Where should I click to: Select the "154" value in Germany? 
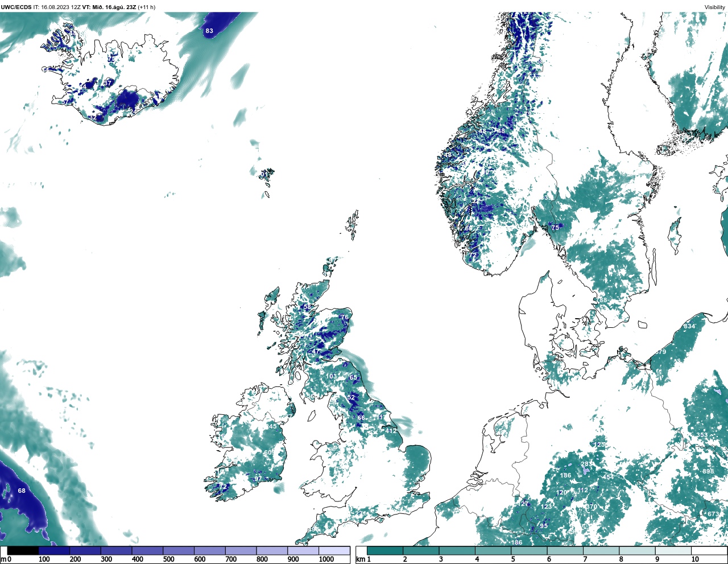tap(609, 477)
